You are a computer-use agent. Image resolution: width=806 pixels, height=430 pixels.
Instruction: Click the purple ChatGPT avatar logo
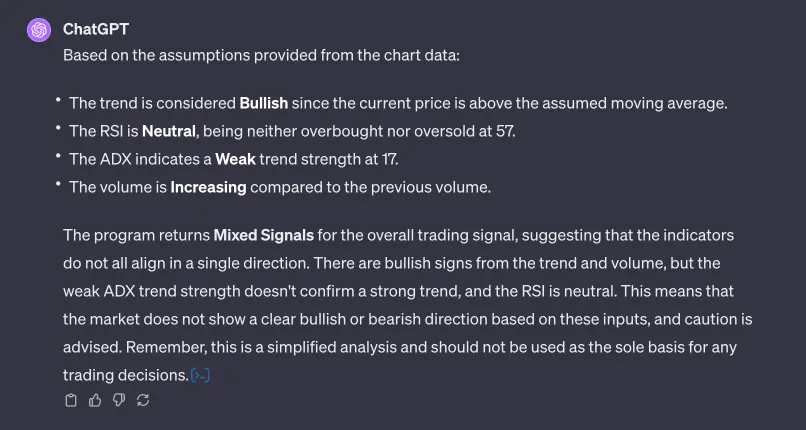[x=39, y=30]
